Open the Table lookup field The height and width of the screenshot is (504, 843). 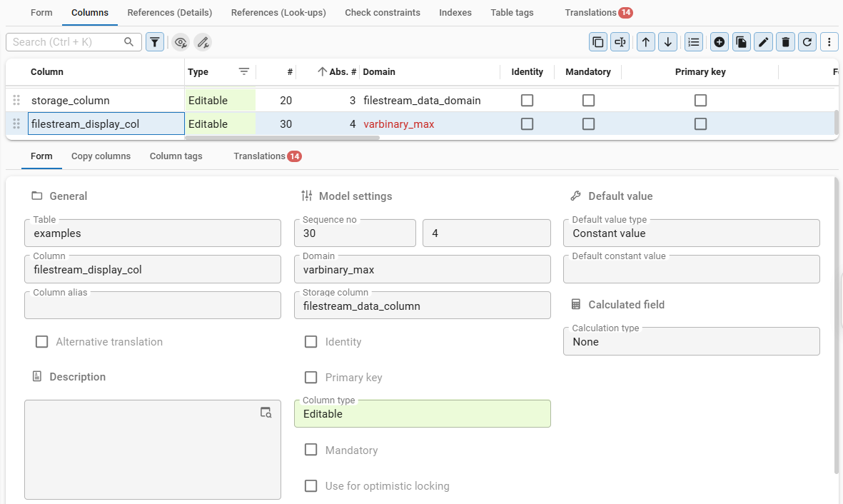153,233
